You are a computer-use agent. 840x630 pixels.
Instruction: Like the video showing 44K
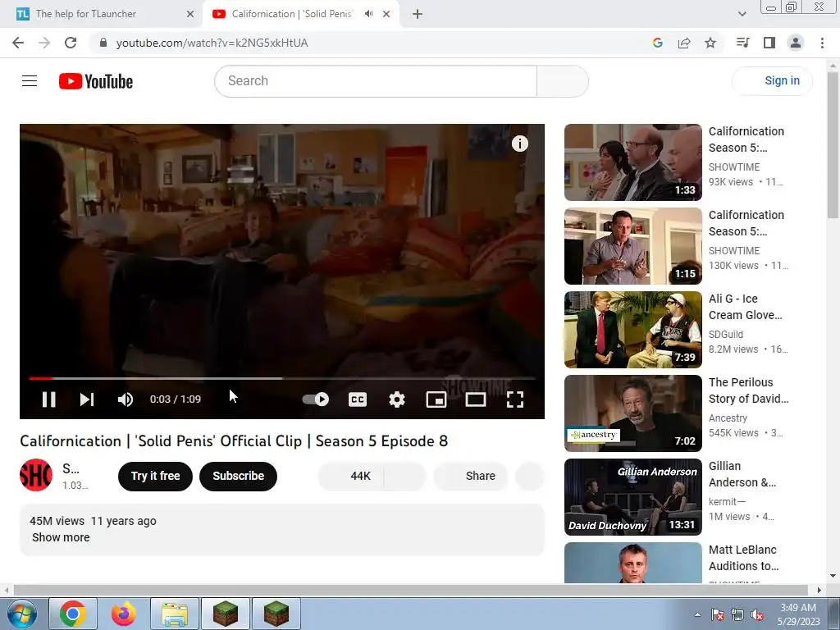click(x=351, y=476)
